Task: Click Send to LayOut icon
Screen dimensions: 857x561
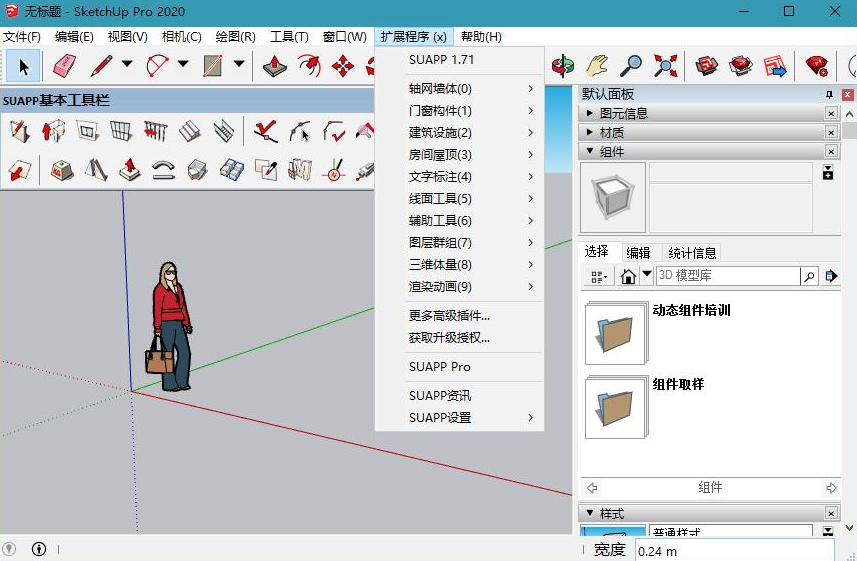Action: pos(774,66)
